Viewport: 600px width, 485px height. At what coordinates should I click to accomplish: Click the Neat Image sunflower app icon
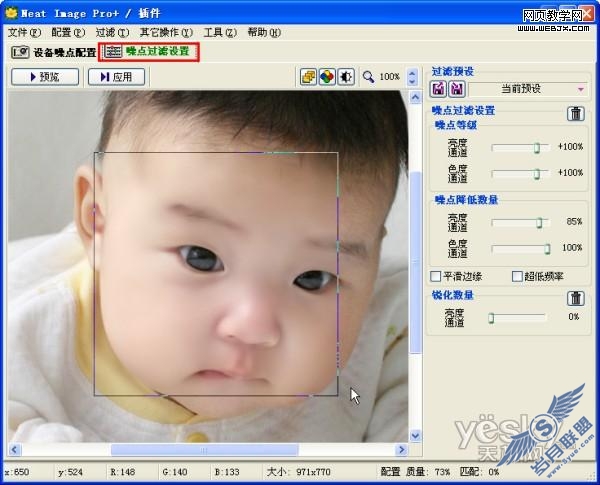pos(12,13)
